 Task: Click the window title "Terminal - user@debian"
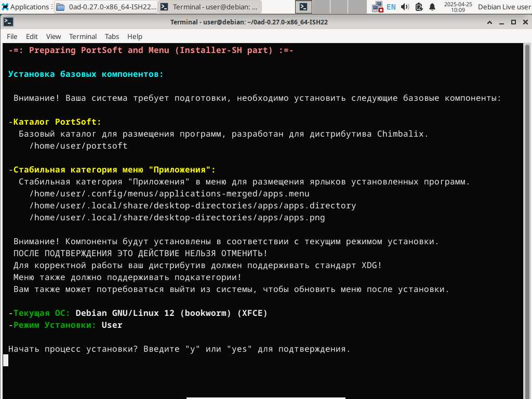(x=249, y=22)
